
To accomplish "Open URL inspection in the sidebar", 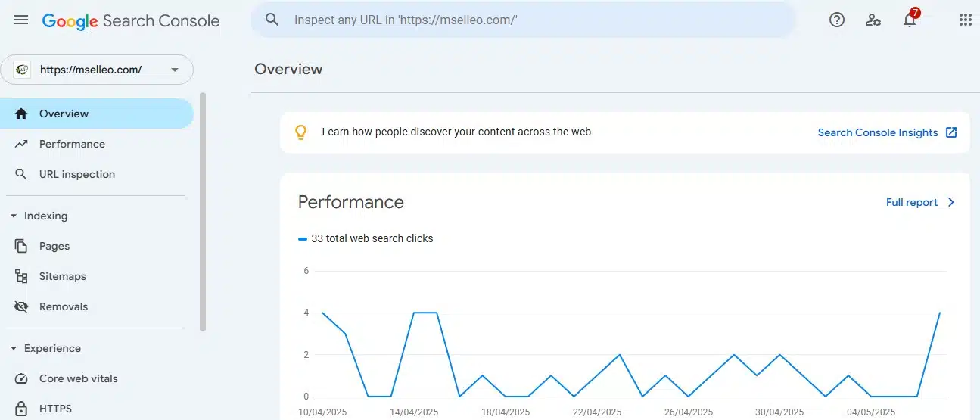I will pos(97,174).
